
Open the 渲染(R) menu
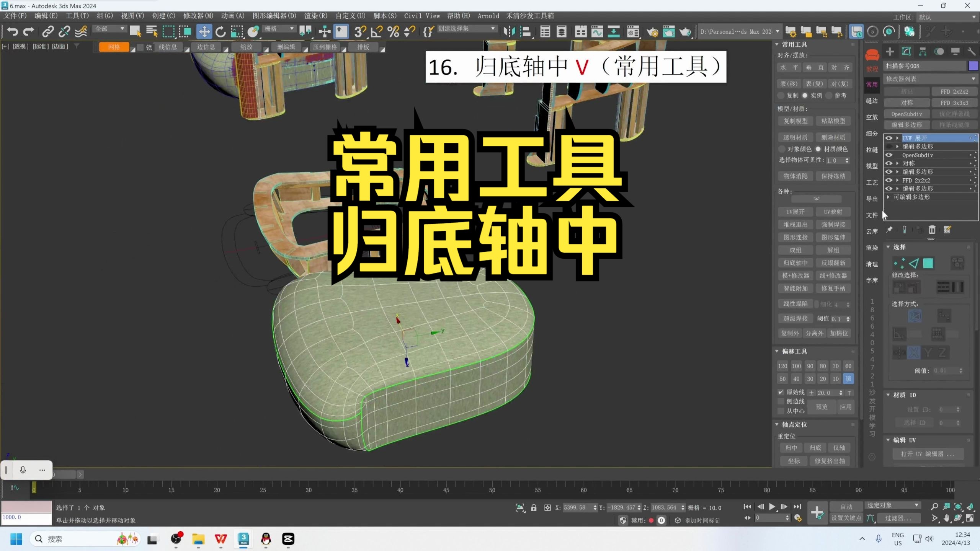click(x=316, y=16)
